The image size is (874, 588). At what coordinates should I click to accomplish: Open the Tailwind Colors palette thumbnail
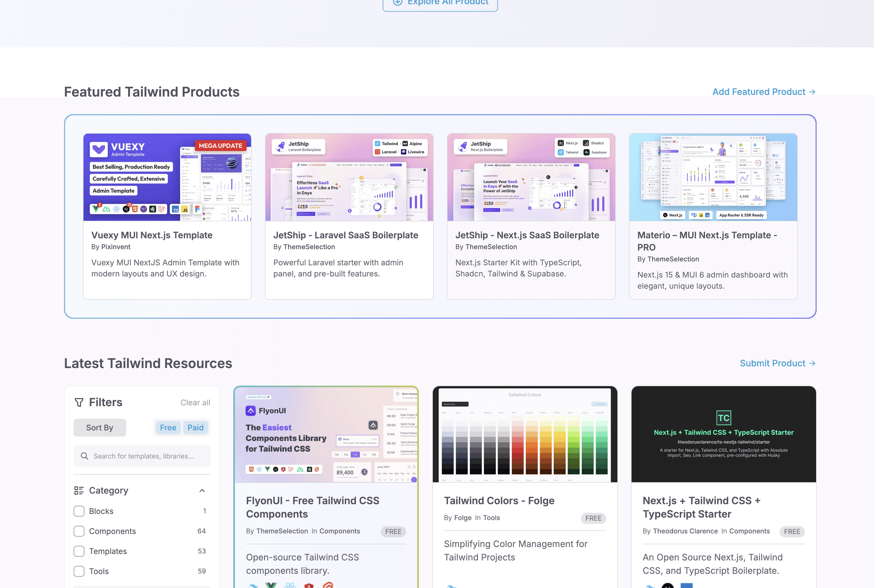coord(525,434)
